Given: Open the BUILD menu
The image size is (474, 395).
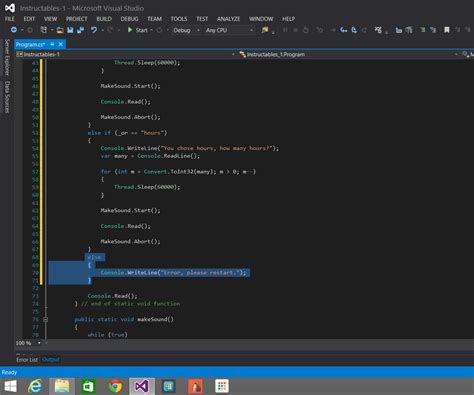Looking at the screenshot, I should coord(104,19).
